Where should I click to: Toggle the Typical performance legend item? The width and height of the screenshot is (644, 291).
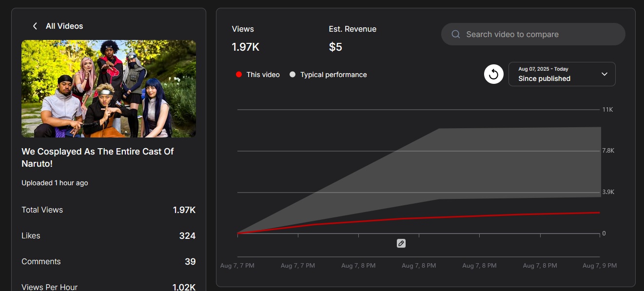(328, 75)
